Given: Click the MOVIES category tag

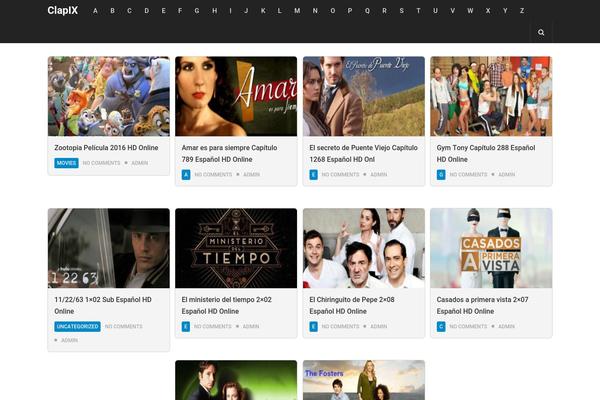Looking at the screenshot, I should click(66, 163).
